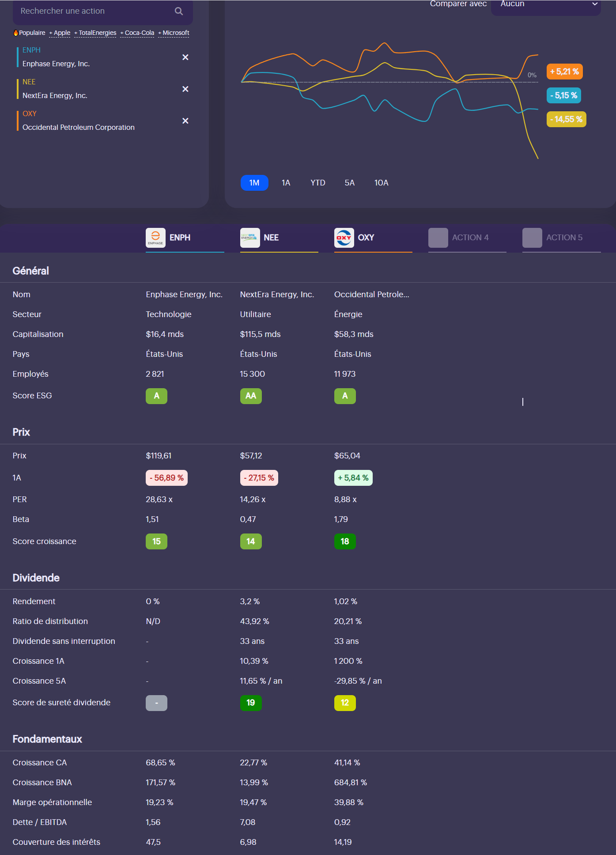Image resolution: width=616 pixels, height=855 pixels.
Task: Click the +5,84 % 1A badge
Action: coord(353,478)
